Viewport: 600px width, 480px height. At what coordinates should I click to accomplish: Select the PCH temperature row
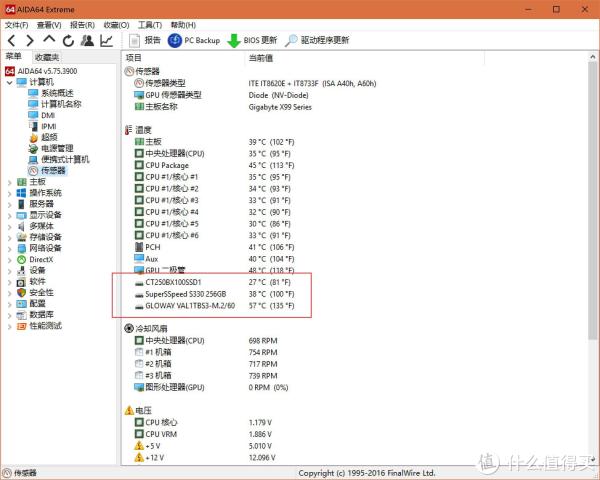(x=214, y=247)
